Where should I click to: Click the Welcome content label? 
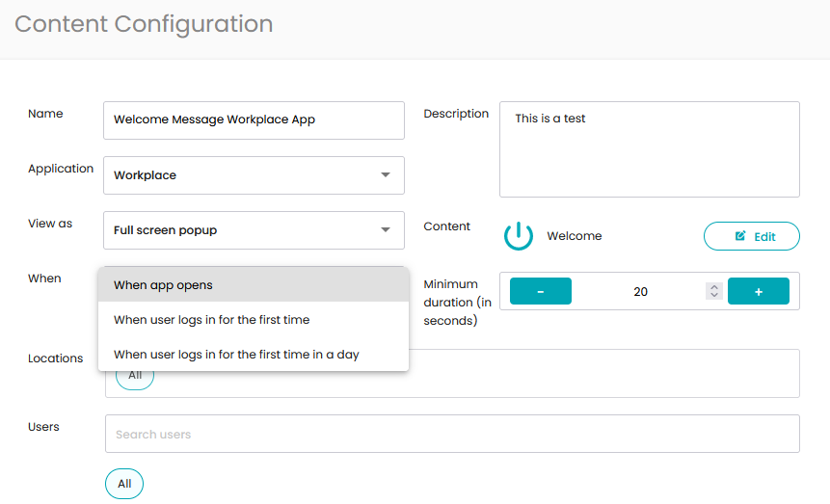point(575,236)
